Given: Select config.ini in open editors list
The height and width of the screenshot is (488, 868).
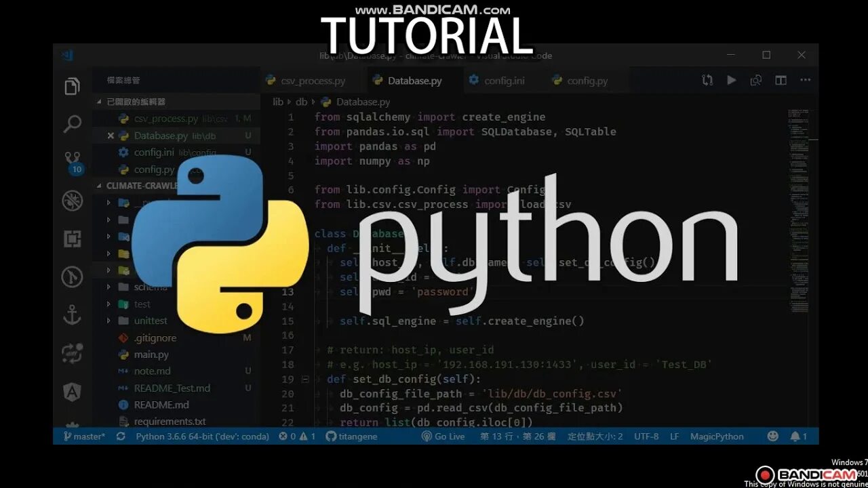Looking at the screenshot, I should point(176,152).
